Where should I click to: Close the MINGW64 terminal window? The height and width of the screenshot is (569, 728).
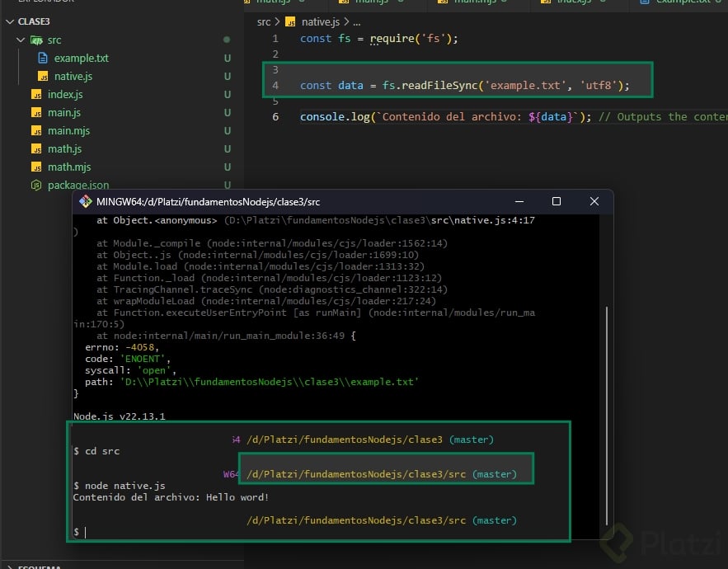point(594,201)
